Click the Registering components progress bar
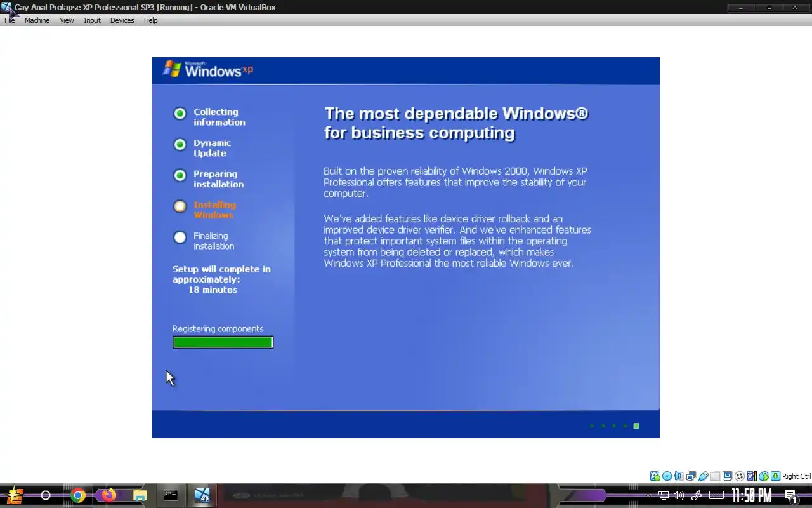 pos(223,342)
